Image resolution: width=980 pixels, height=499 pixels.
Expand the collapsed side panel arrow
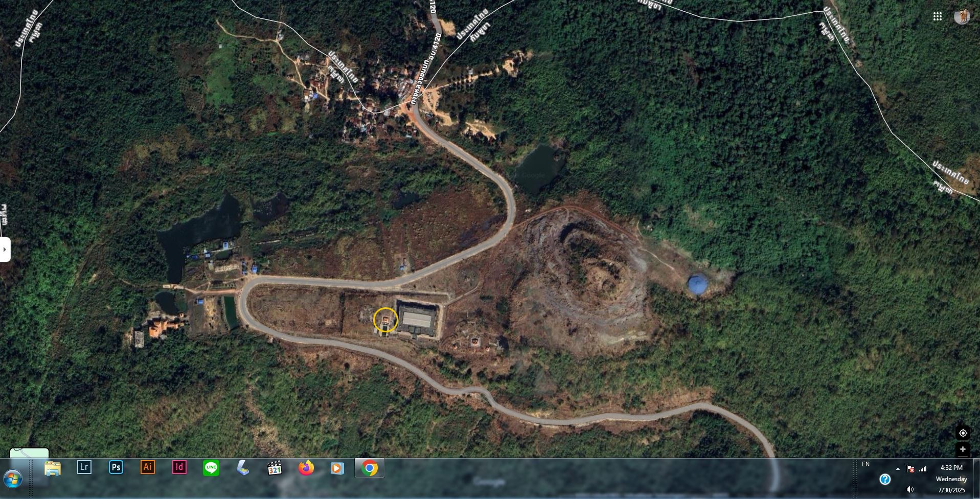tap(5, 249)
